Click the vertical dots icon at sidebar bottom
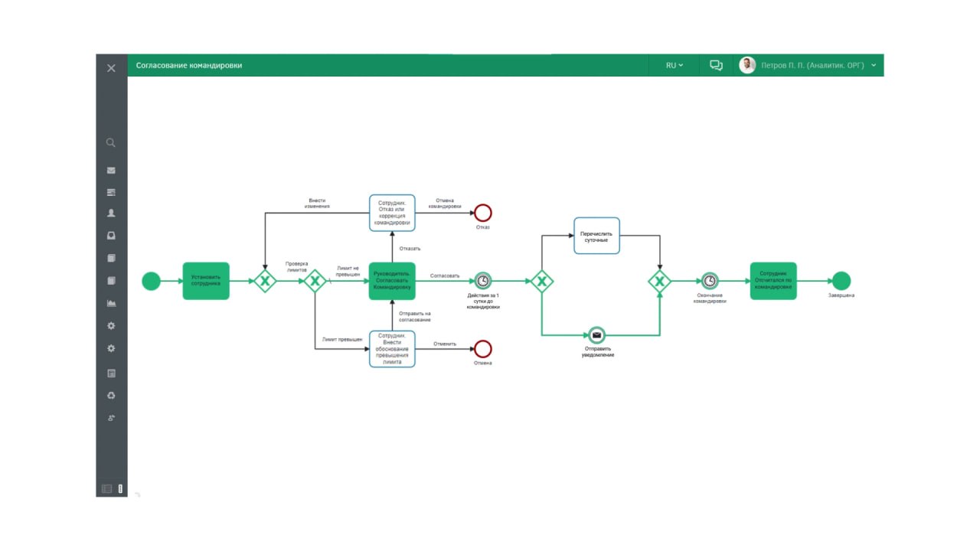Image resolution: width=980 pixels, height=551 pixels. click(x=120, y=488)
